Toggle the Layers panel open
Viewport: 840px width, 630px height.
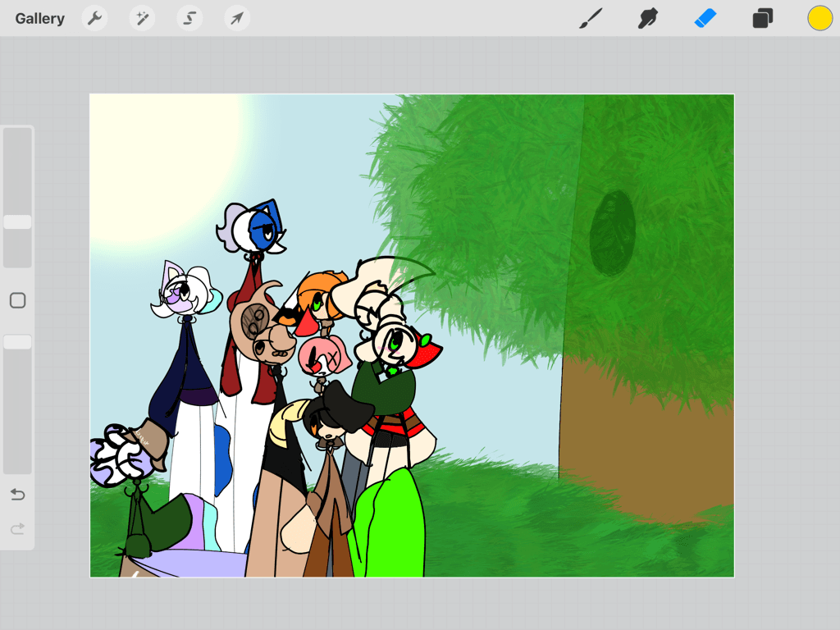pyautogui.click(x=762, y=18)
